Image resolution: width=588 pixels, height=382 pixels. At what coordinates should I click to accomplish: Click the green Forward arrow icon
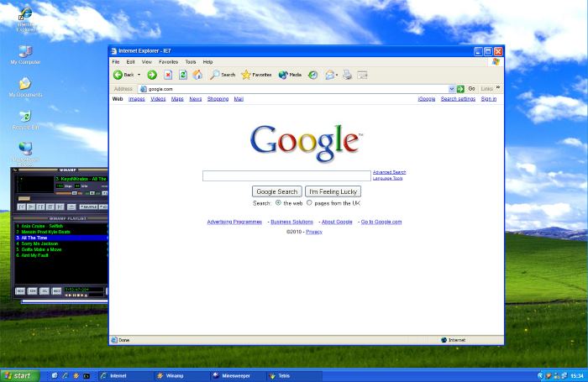tap(152, 75)
